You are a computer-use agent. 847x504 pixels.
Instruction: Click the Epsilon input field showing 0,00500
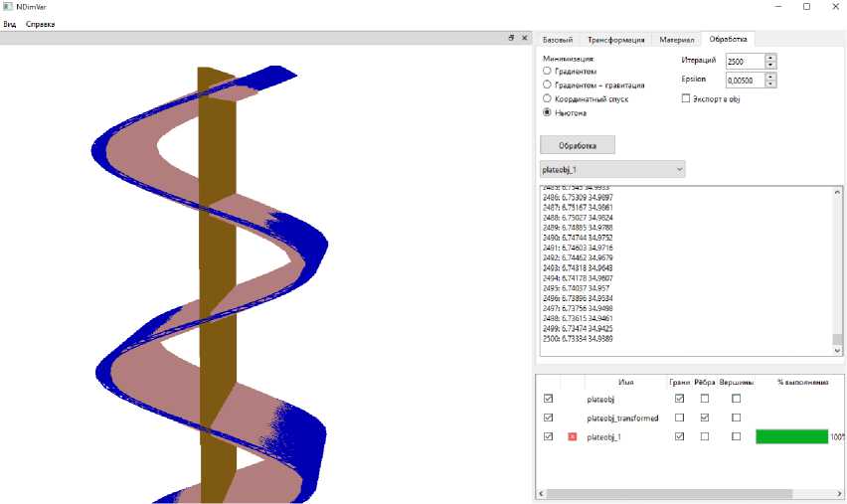pos(746,80)
